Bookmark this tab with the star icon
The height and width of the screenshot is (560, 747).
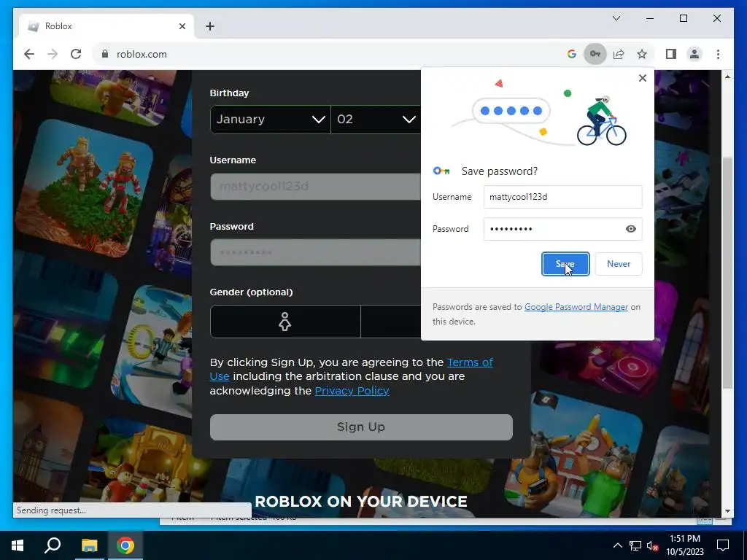(x=642, y=54)
